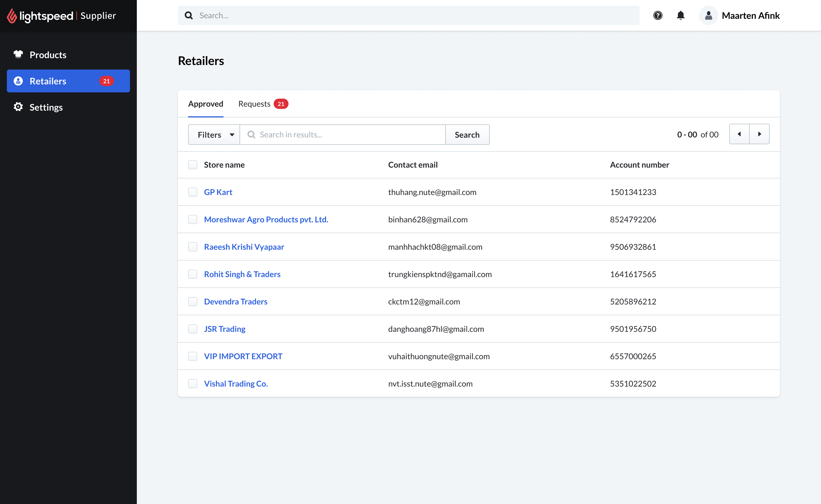Toggle the select-all checkbox in header
The height and width of the screenshot is (504, 821).
[x=193, y=165]
